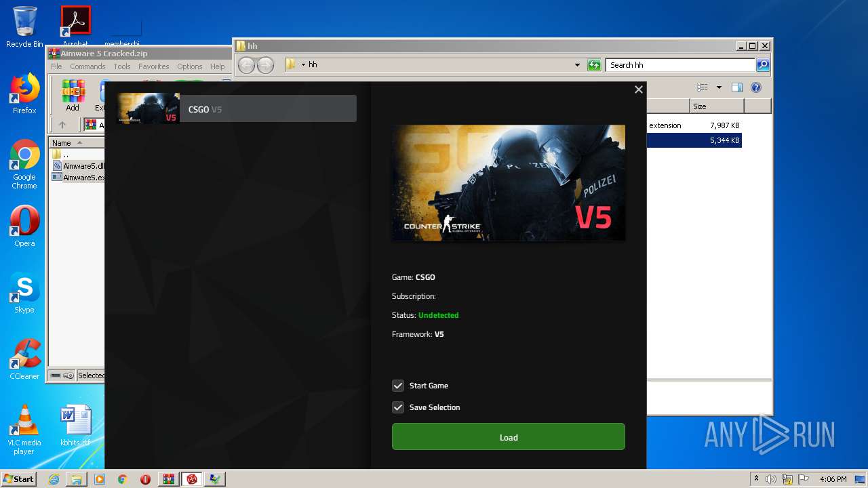Click the CSGO V5 list thumbnail
Screen dimensions: 868x488
(148, 108)
